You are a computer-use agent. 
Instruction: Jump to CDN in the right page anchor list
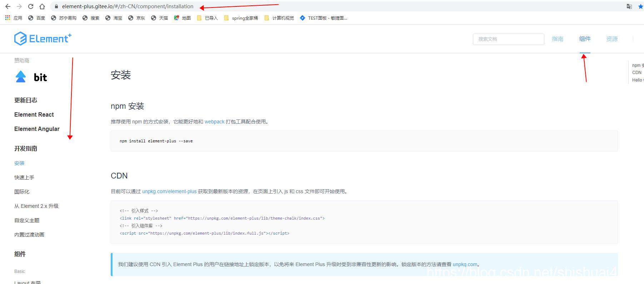click(637, 73)
